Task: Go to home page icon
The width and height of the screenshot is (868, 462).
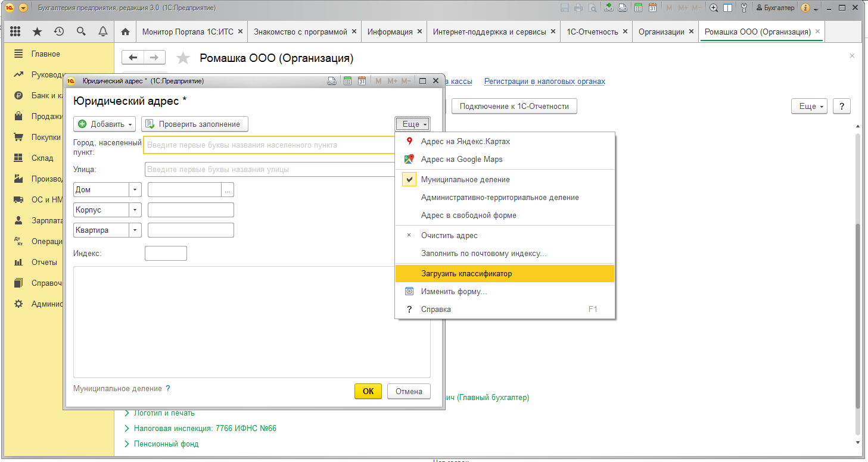Action: (x=125, y=32)
